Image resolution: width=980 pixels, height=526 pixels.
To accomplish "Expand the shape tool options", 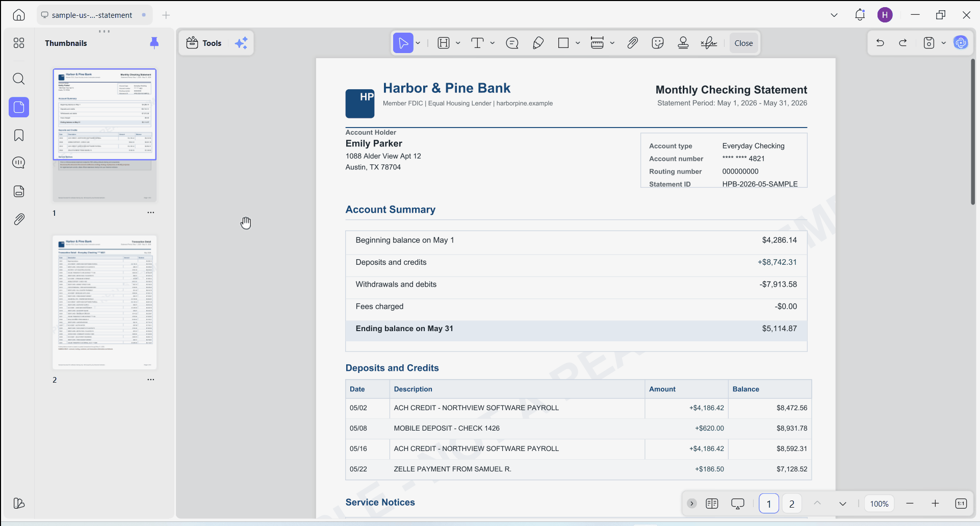I will [x=578, y=43].
